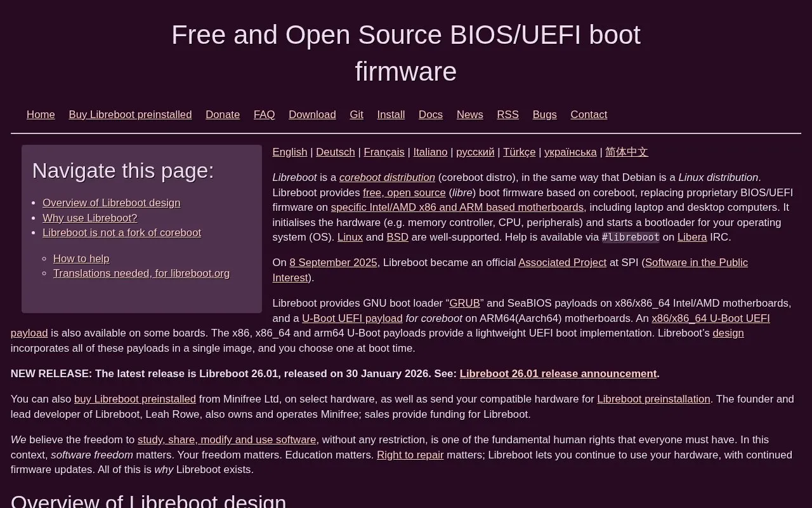Viewport: 812px width, 508px height.
Task: Open the Bugs nav link
Action: [545, 114]
